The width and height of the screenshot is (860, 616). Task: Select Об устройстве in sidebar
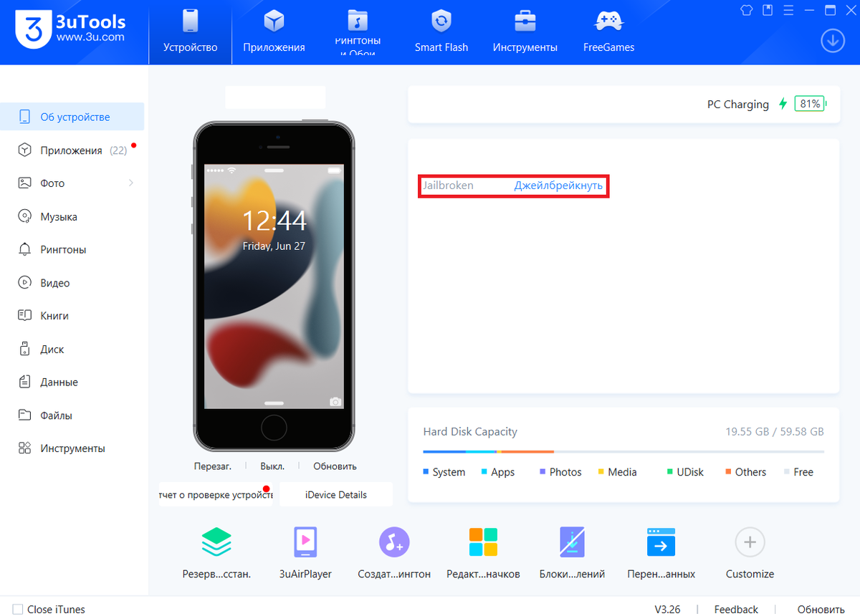(72, 117)
